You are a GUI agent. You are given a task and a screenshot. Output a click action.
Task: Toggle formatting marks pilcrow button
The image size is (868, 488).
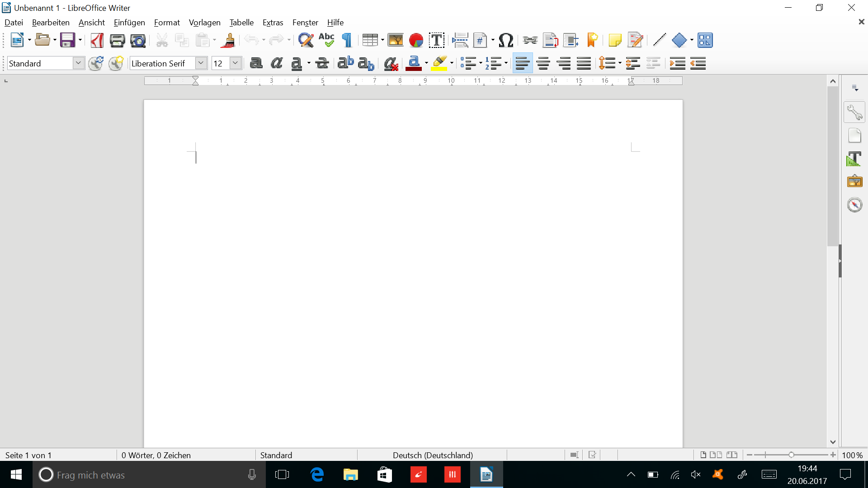(347, 41)
